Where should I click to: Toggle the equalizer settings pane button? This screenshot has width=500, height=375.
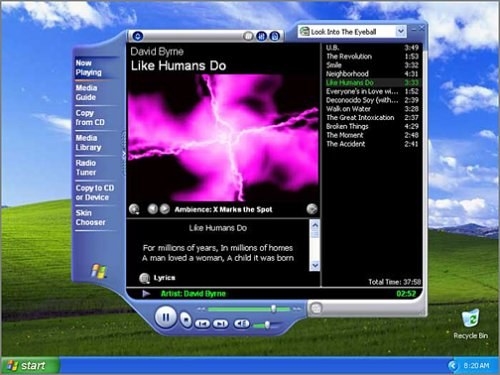tap(262, 36)
